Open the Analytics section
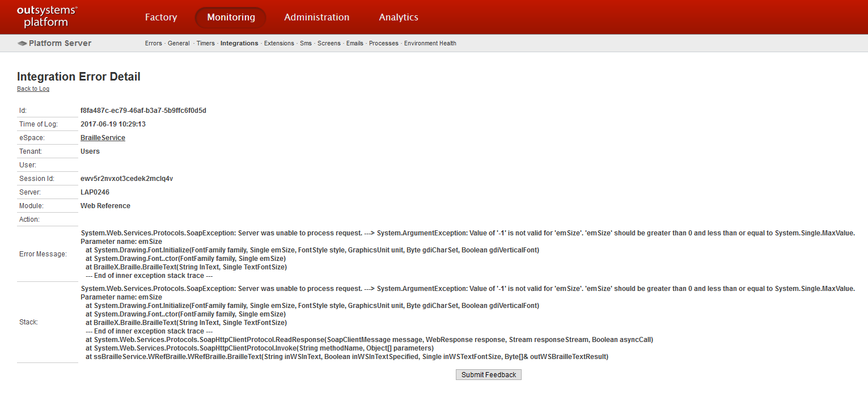 click(399, 17)
